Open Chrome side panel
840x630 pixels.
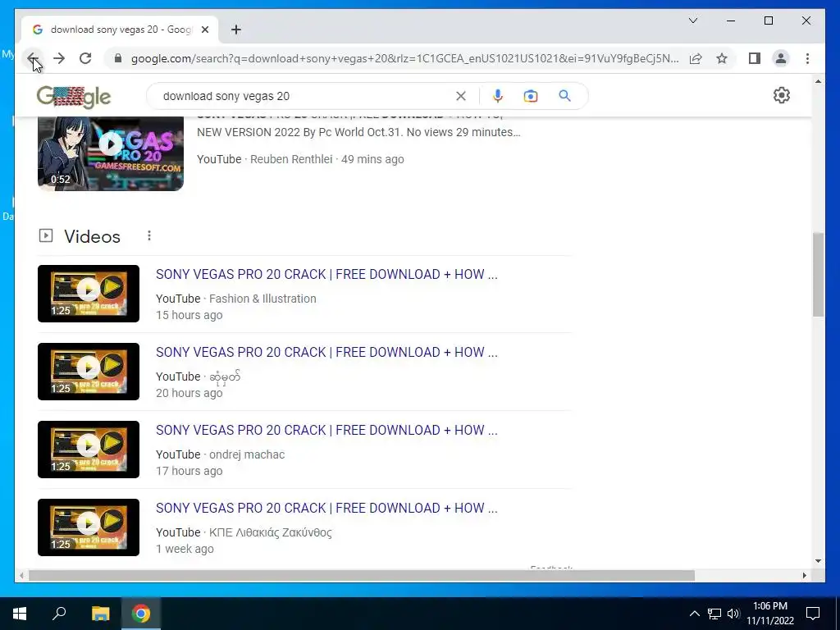(x=755, y=58)
